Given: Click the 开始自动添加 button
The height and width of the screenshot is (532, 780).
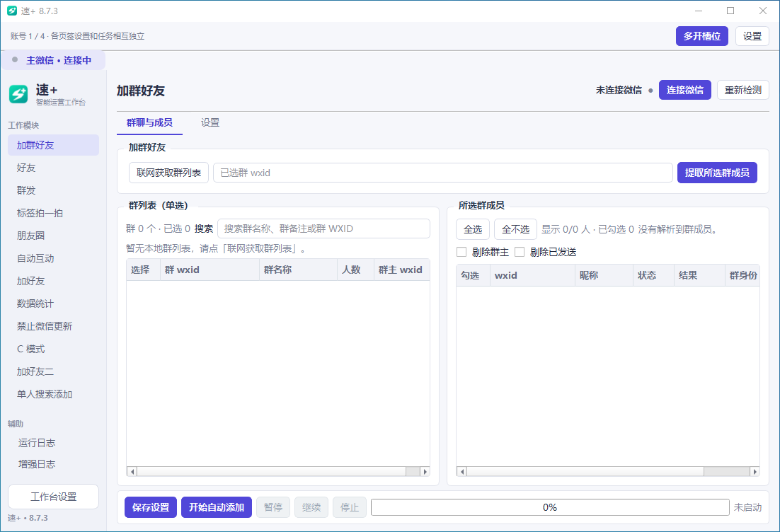Looking at the screenshot, I should (x=217, y=507).
